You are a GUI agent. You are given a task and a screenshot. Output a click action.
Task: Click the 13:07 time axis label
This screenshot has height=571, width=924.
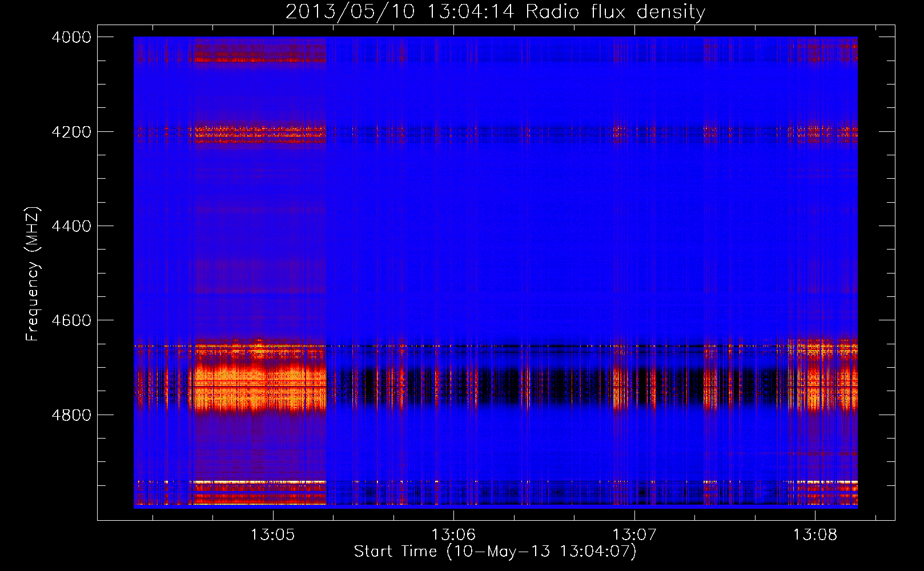[x=634, y=535]
